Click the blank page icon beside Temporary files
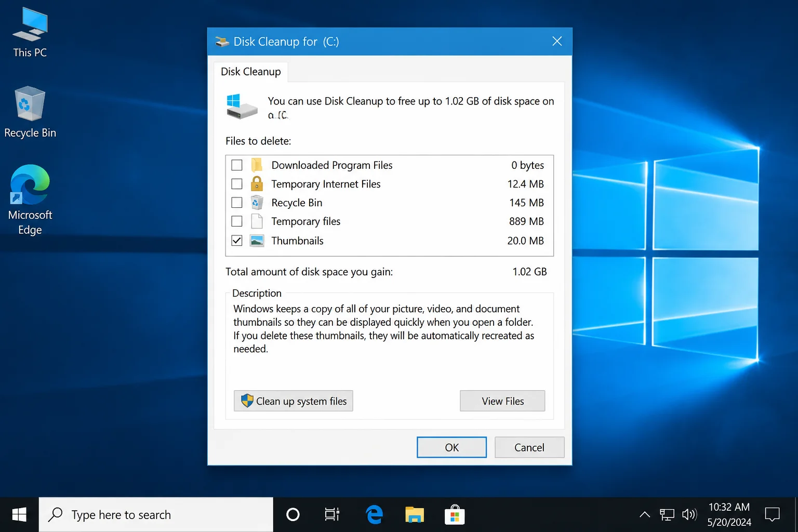The height and width of the screenshot is (532, 798). coord(257,221)
